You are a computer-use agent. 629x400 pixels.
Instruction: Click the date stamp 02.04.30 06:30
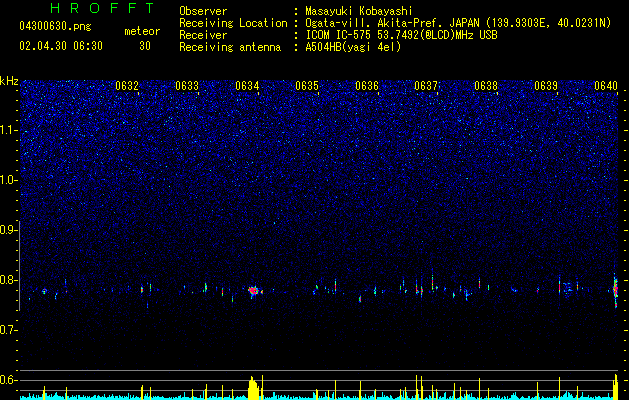pyautogui.click(x=61, y=46)
